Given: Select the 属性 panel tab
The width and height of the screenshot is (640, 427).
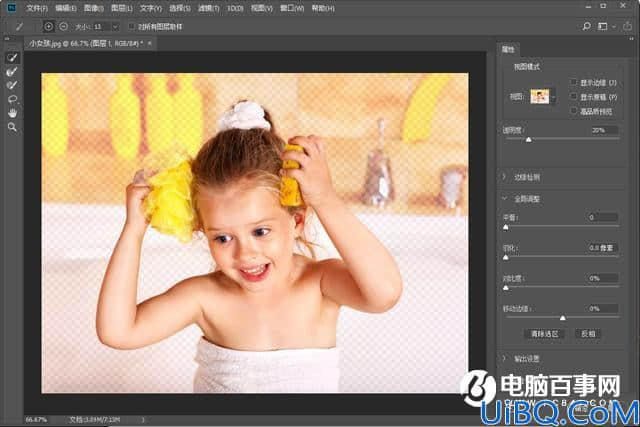Looking at the screenshot, I should [x=508, y=49].
